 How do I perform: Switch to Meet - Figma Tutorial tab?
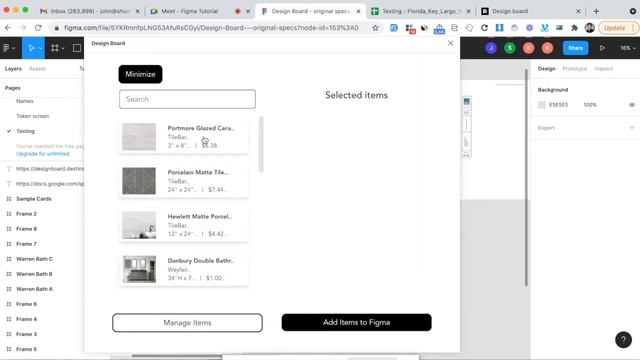tap(199, 11)
